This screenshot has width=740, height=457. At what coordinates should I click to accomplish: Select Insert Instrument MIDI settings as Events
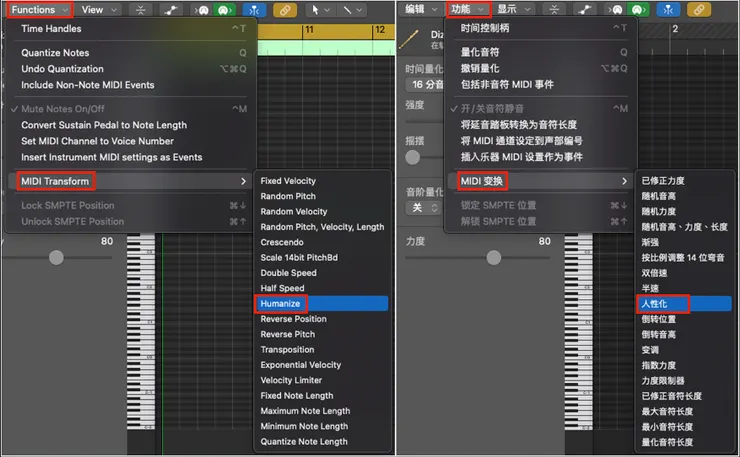[x=130, y=157]
